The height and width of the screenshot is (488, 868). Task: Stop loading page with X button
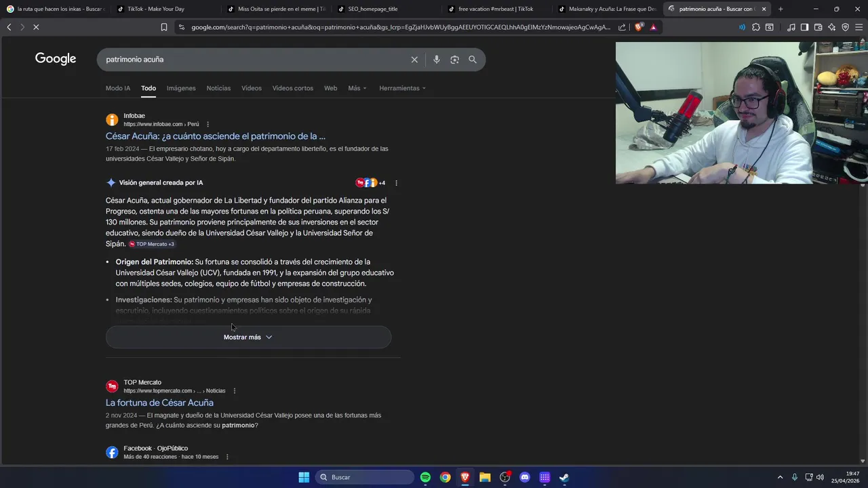tap(36, 27)
